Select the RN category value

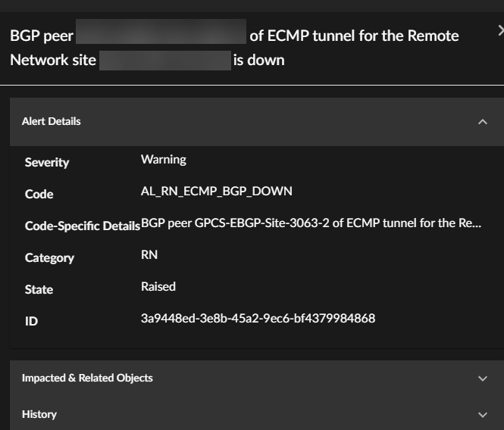click(x=149, y=254)
